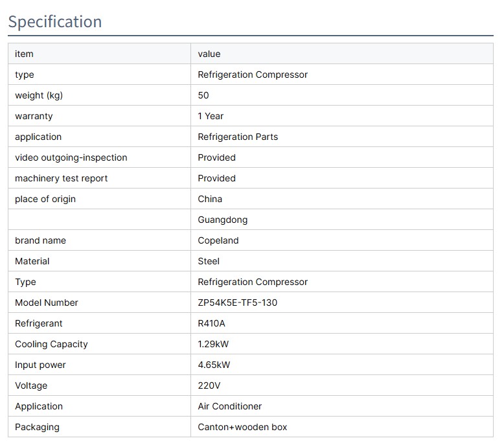Viewport: 504px width, 447px height.
Task: Click the '1 Year' warranty value
Action: click(211, 116)
